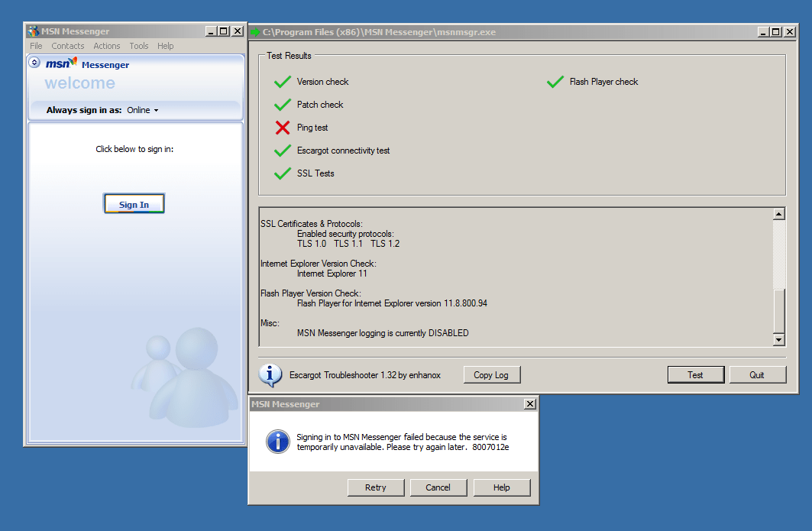Click the log vertical scrollbar thumb
Viewport: 812px width, 531px height.
pyautogui.click(x=779, y=311)
